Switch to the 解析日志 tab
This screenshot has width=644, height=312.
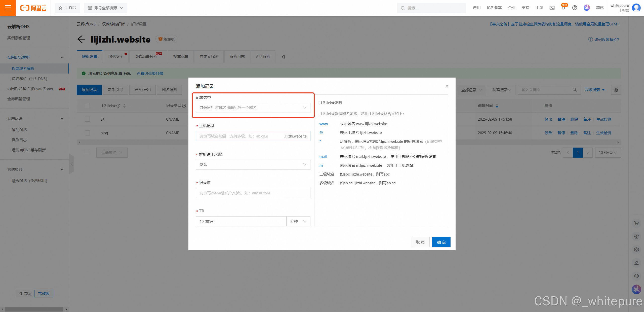click(237, 56)
